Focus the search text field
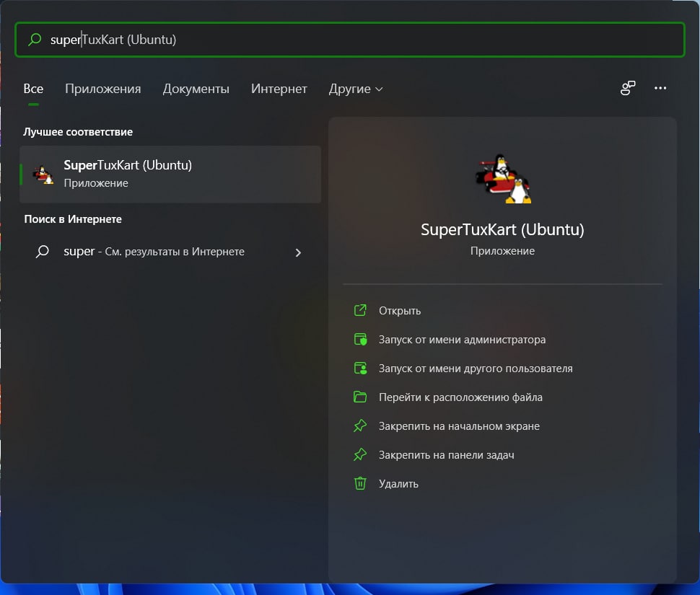Viewport: 700px width, 595px height. (350, 40)
